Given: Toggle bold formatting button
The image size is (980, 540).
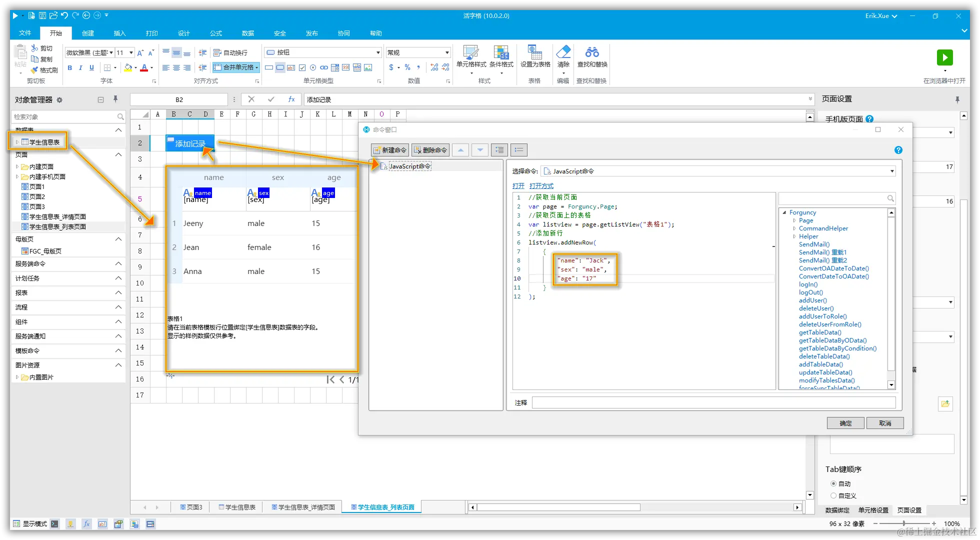Looking at the screenshot, I should 70,68.
